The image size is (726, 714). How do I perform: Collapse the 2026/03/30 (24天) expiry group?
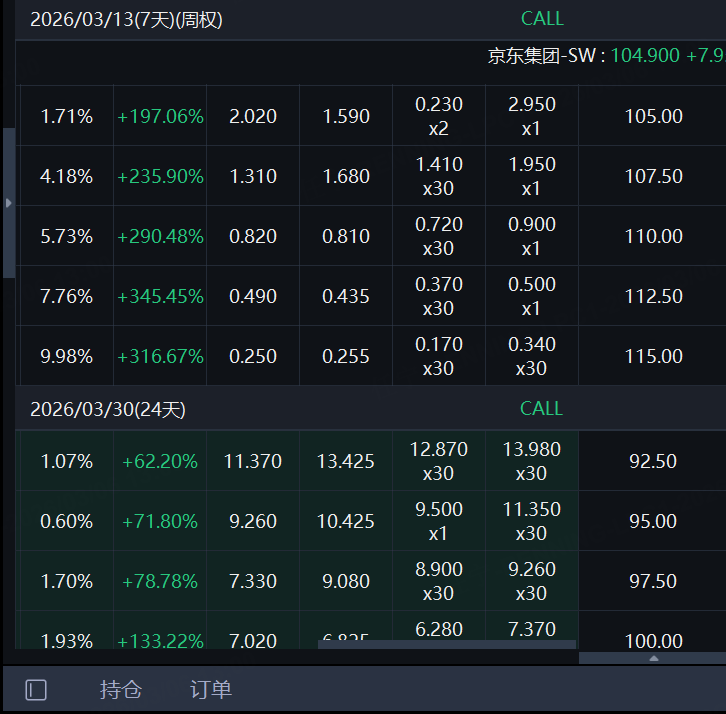(108, 409)
